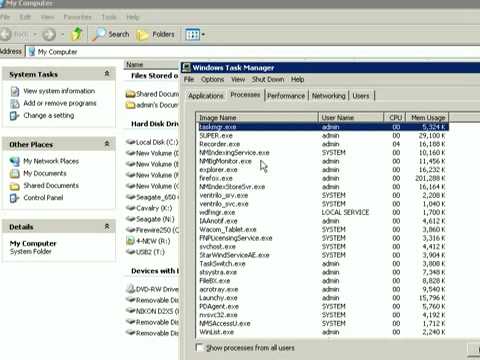
Task: Click the Task Manager title bar icon
Action: click(x=186, y=68)
